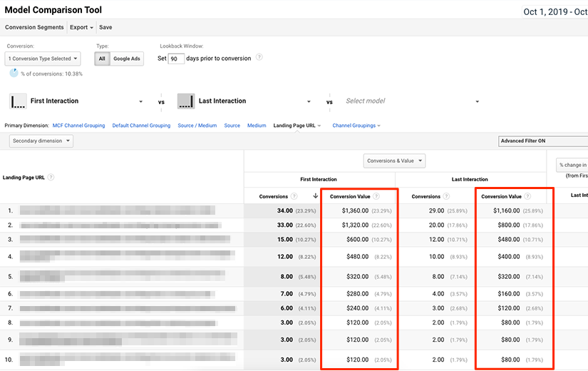Open the Export menu
Screen dimensions: 588x371
pos(81,27)
